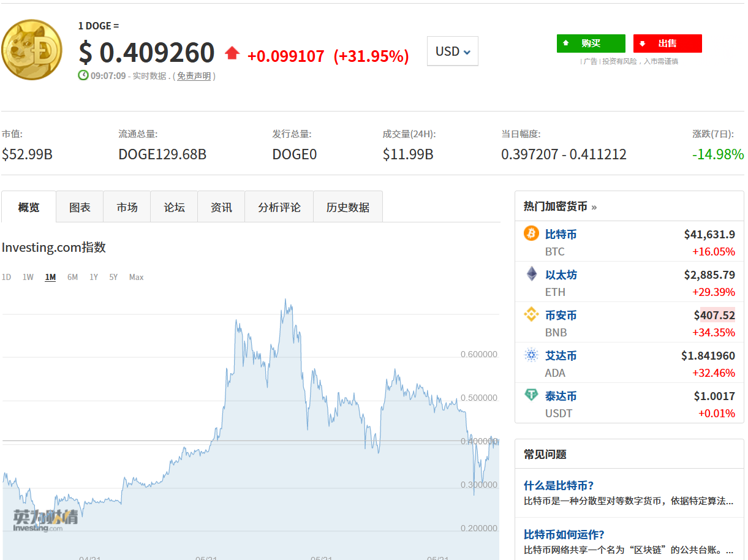Click the arrow icon in red 出售 button
This screenshot has width=748, height=560.
coord(643,44)
